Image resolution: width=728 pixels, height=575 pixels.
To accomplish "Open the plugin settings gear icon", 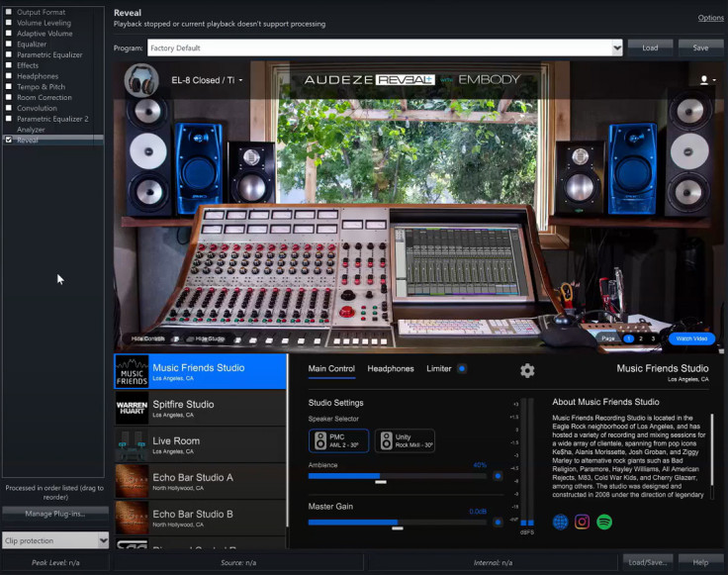I will (x=527, y=370).
